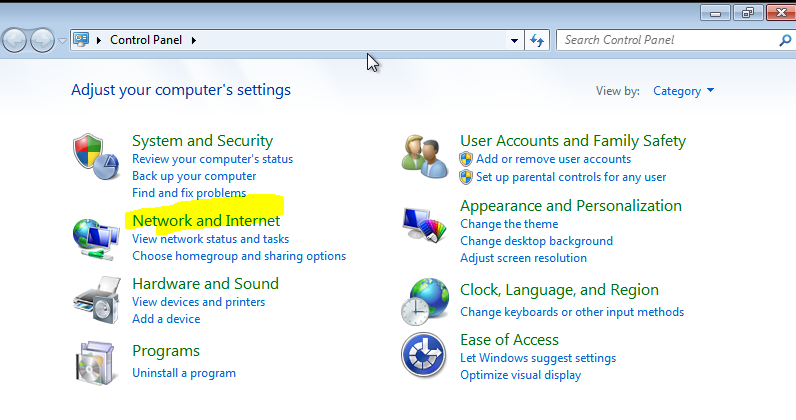Open System and Security heading

coord(203,140)
